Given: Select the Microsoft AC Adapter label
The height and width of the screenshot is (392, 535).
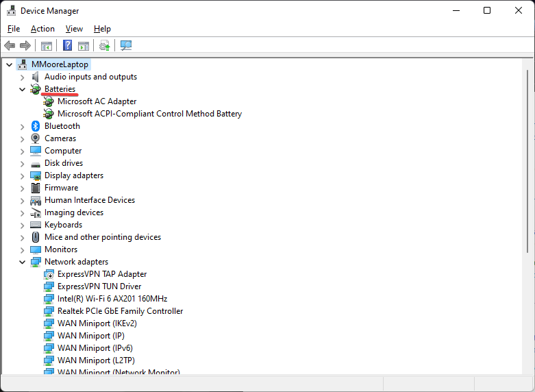Looking at the screenshot, I should coord(97,101).
